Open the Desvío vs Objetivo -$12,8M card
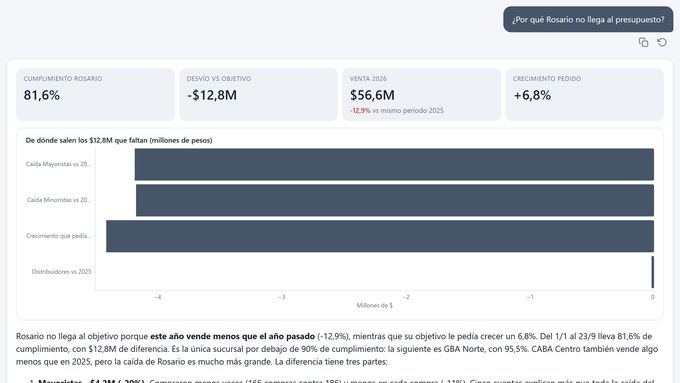This screenshot has width=680, height=383. [258, 95]
